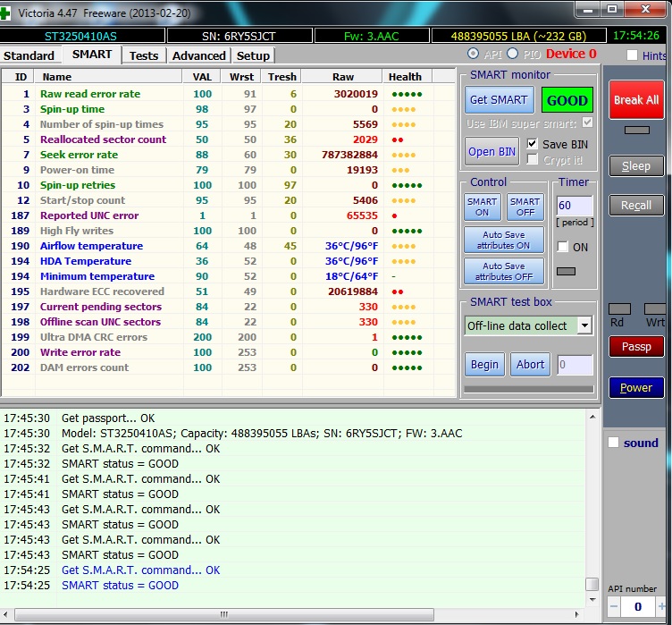Enable the Crypt it! checkbox

click(x=533, y=159)
